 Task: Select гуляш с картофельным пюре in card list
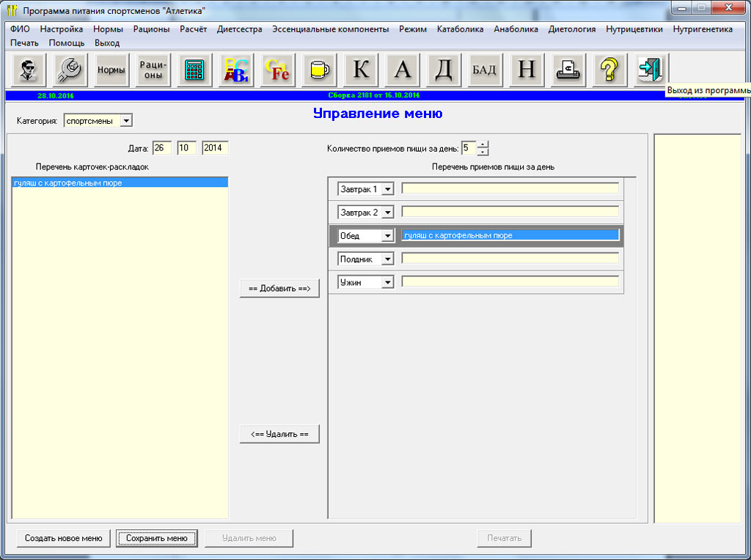click(120, 183)
